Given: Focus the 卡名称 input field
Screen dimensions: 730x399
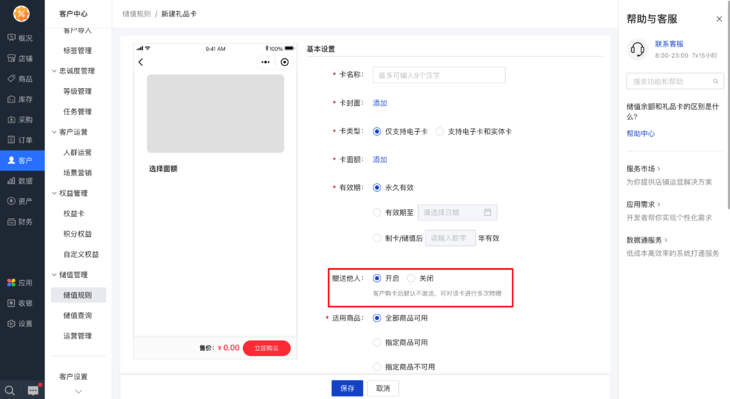Looking at the screenshot, I should tap(439, 75).
